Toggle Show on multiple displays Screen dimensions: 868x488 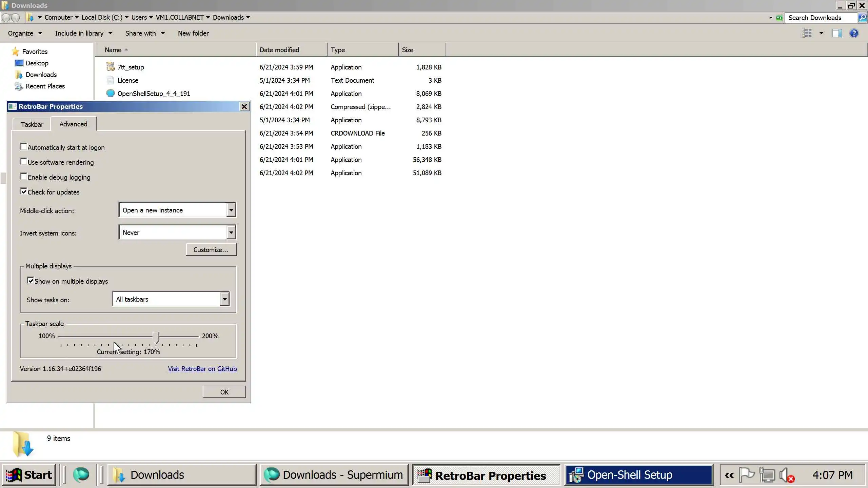(x=31, y=281)
